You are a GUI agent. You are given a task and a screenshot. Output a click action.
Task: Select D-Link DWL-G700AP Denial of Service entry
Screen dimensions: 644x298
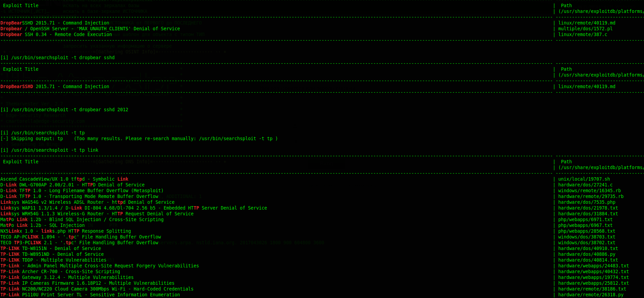[x=72, y=185]
